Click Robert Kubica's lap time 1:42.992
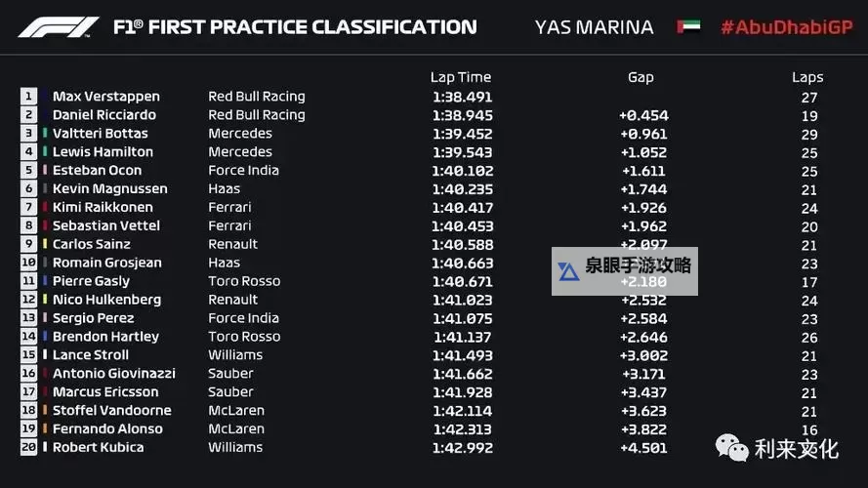868x488 pixels. click(462, 447)
